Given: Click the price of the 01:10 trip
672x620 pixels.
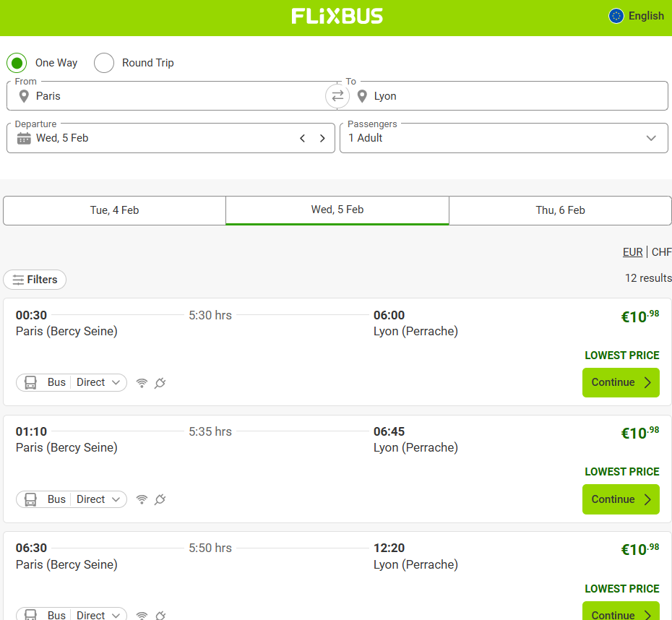Looking at the screenshot, I should tap(640, 433).
